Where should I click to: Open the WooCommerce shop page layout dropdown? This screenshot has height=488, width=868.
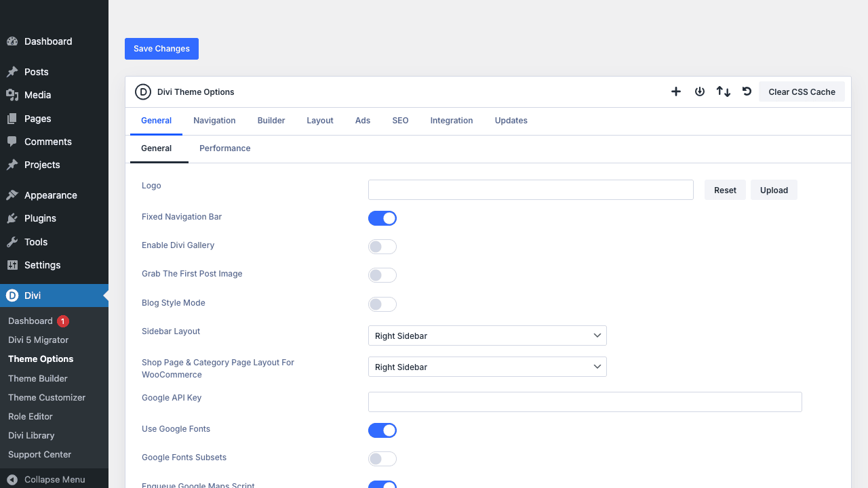click(488, 367)
